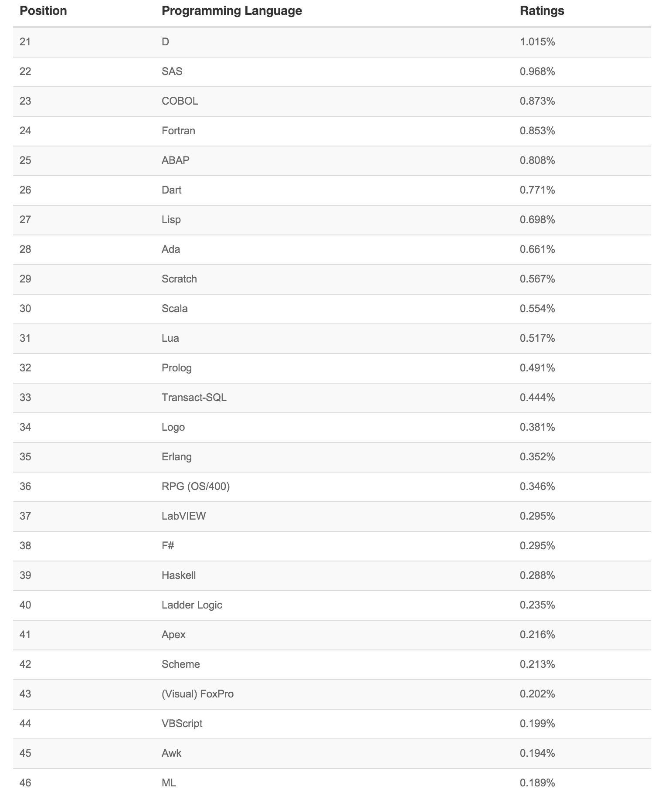Image resolution: width=672 pixels, height=789 pixels.
Task: Select the 0.194% rating for Awk
Action: 537,753
